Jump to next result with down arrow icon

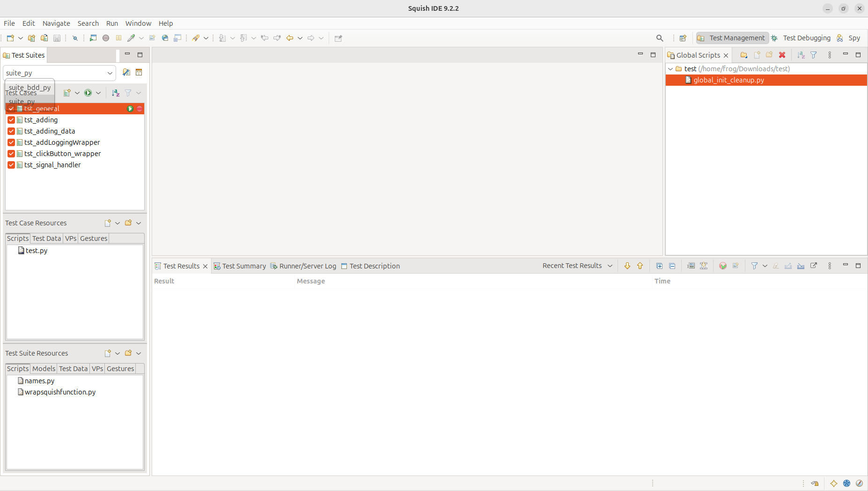627,266
